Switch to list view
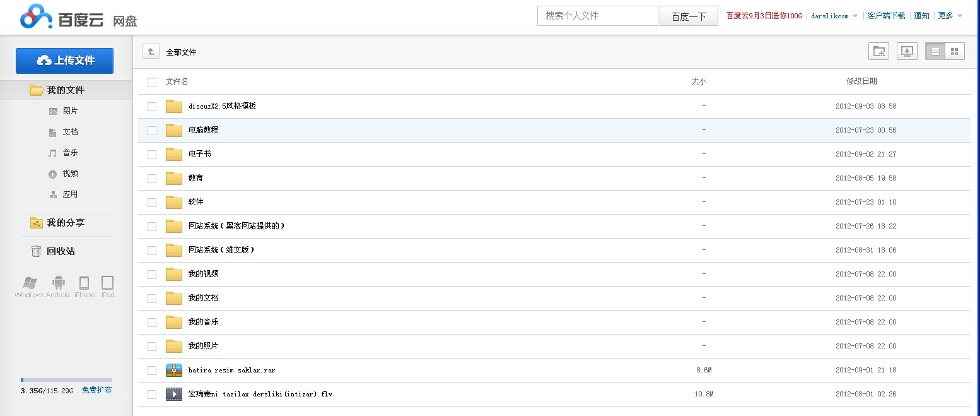 tap(935, 52)
